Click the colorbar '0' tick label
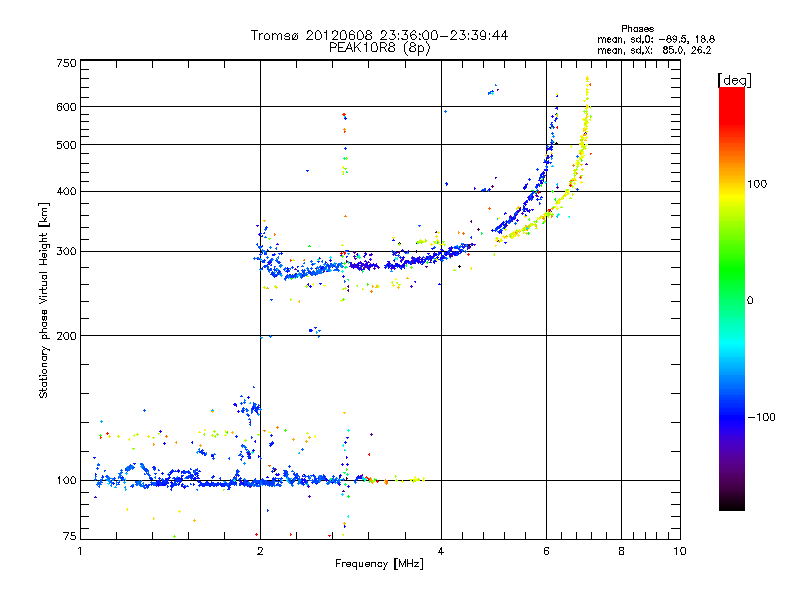 click(x=749, y=301)
